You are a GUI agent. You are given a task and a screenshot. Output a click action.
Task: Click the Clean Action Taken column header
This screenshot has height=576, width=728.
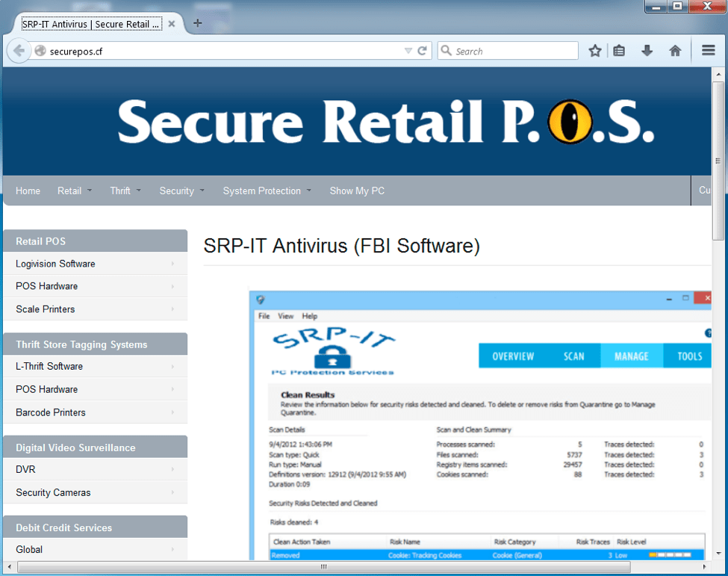pyautogui.click(x=302, y=542)
